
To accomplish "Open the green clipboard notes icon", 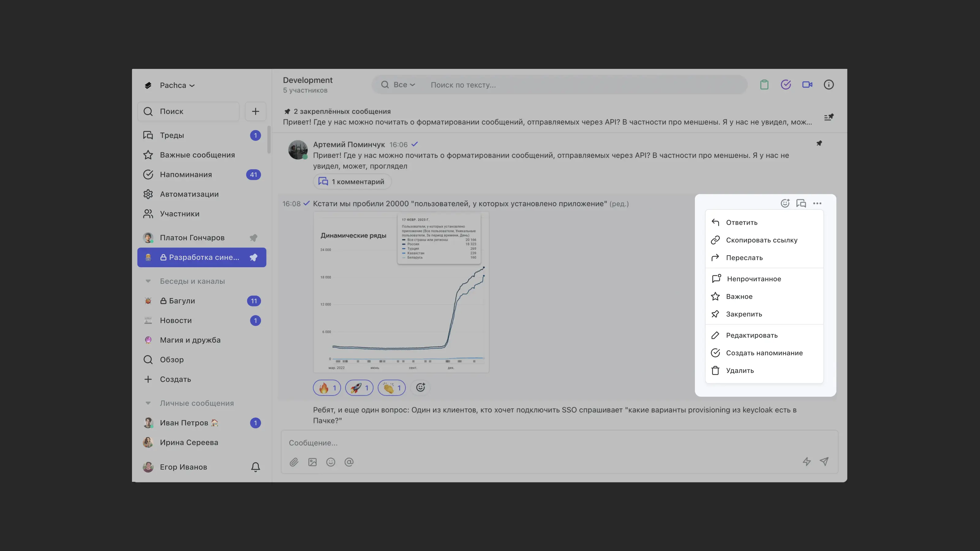I will 764,84.
